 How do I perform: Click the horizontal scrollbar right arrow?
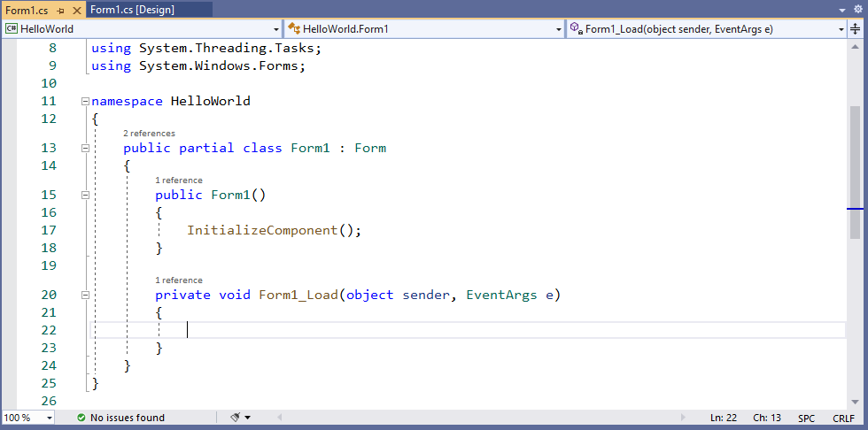click(x=683, y=418)
